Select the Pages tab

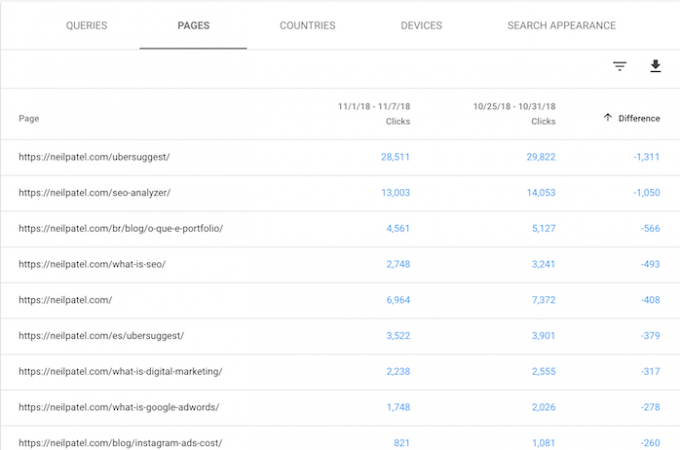tap(193, 25)
